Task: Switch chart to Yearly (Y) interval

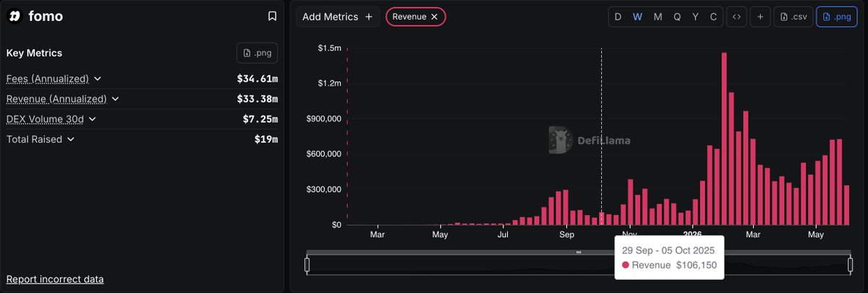Action: 695,17
